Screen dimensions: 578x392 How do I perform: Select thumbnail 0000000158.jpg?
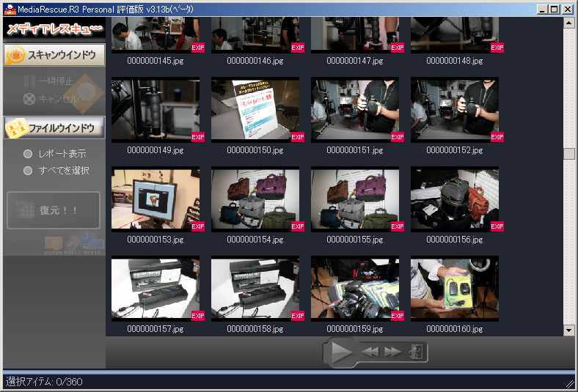[255, 289]
